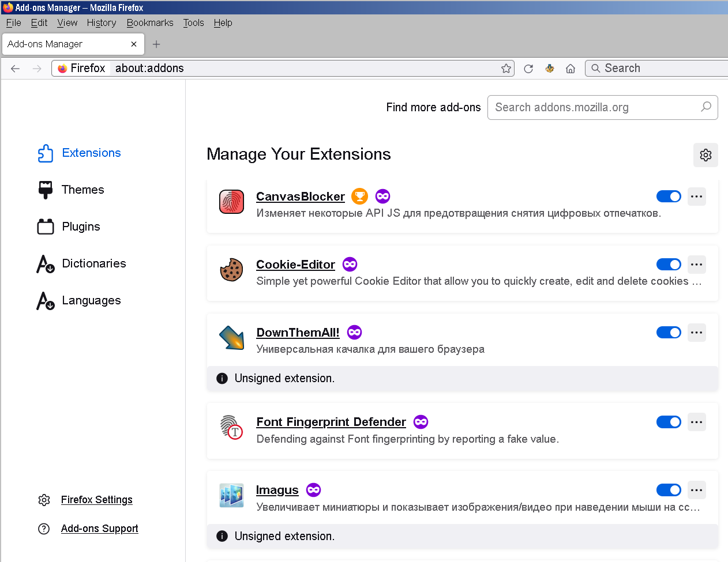728x562 pixels.
Task: Focus the toolbar Search box
Action: (656, 69)
